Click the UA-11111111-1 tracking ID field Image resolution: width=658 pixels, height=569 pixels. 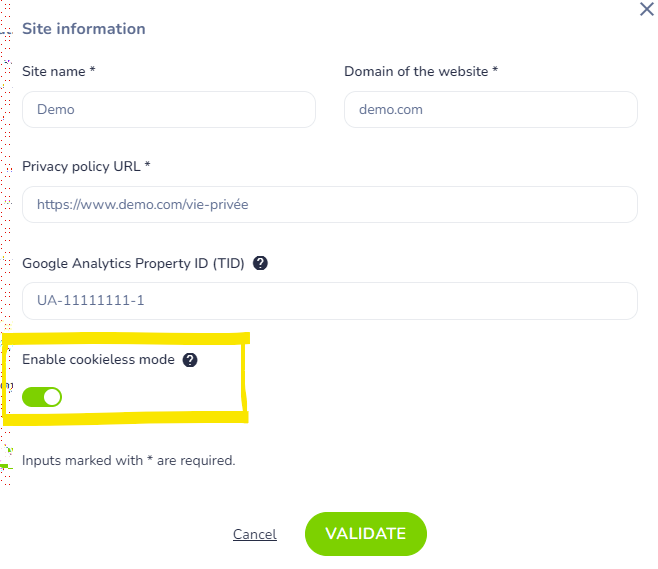coord(329,300)
